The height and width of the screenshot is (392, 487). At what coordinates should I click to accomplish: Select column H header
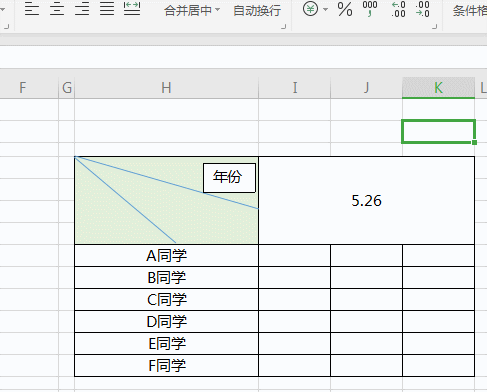[166, 88]
